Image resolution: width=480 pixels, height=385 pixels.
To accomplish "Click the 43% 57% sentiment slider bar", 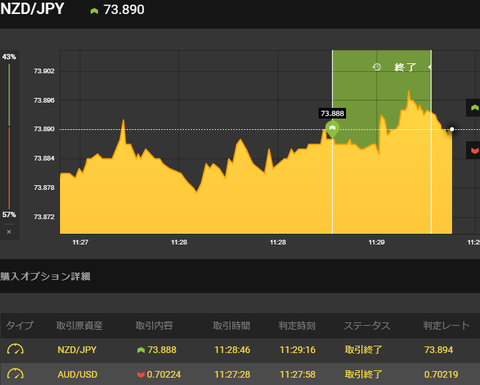I will click(x=9, y=136).
